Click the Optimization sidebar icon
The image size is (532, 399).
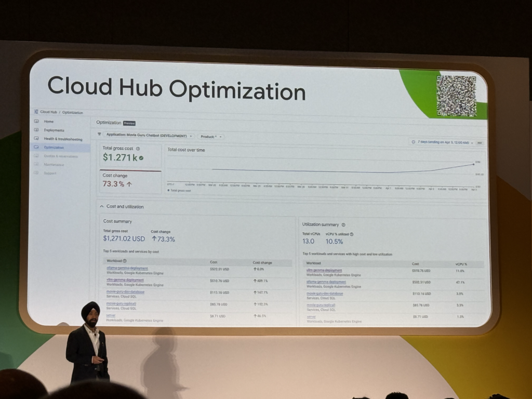click(x=36, y=147)
